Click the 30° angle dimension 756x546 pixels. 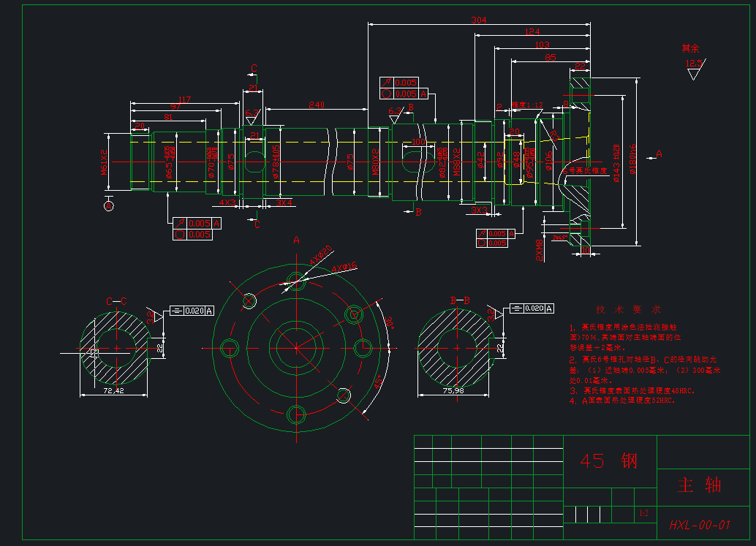(x=389, y=323)
